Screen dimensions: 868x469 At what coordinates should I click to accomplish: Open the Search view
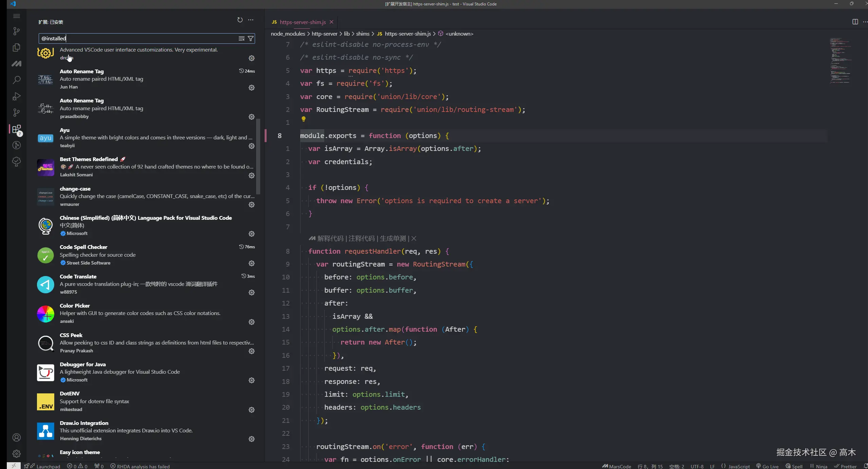pyautogui.click(x=16, y=80)
